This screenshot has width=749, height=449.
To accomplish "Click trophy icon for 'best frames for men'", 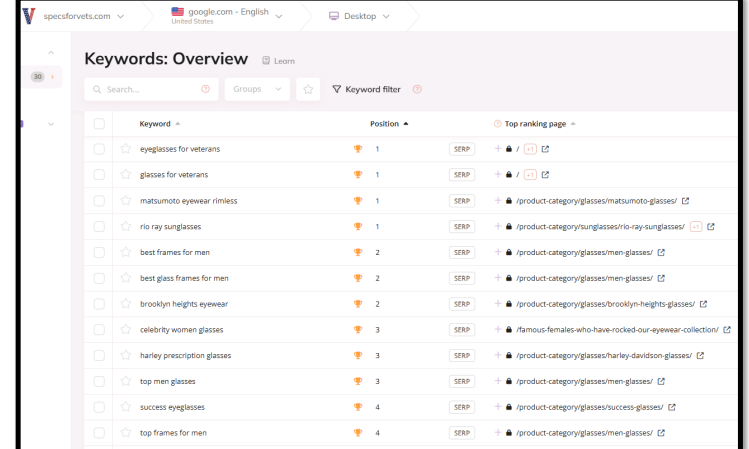I will coord(358,252).
